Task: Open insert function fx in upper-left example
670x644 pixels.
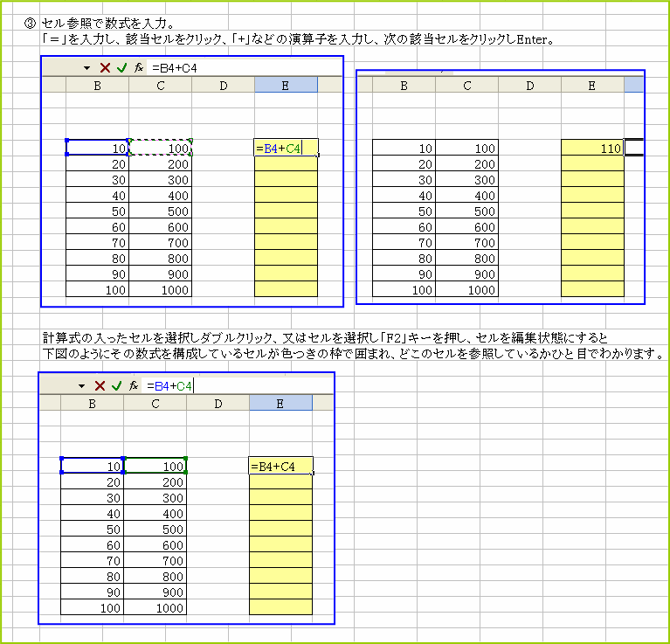Action: [138, 67]
